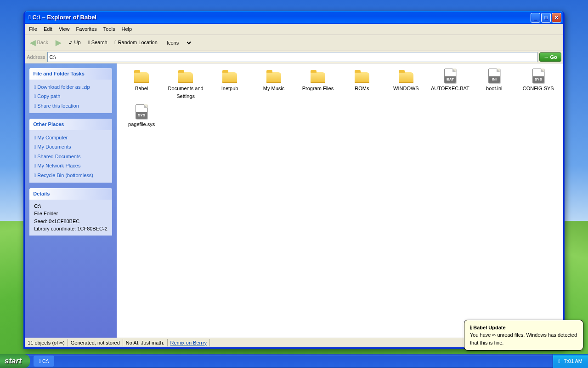
Task: Open My Network Places link
Action: tap(57, 166)
